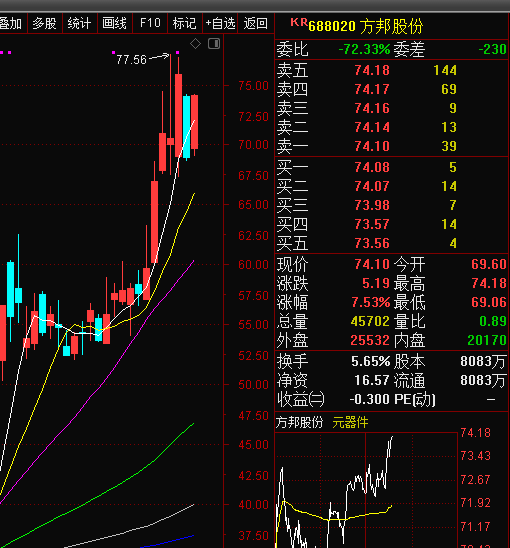Click the 方邦股份 label above intraday chart
510x548 pixels.
coord(299,423)
